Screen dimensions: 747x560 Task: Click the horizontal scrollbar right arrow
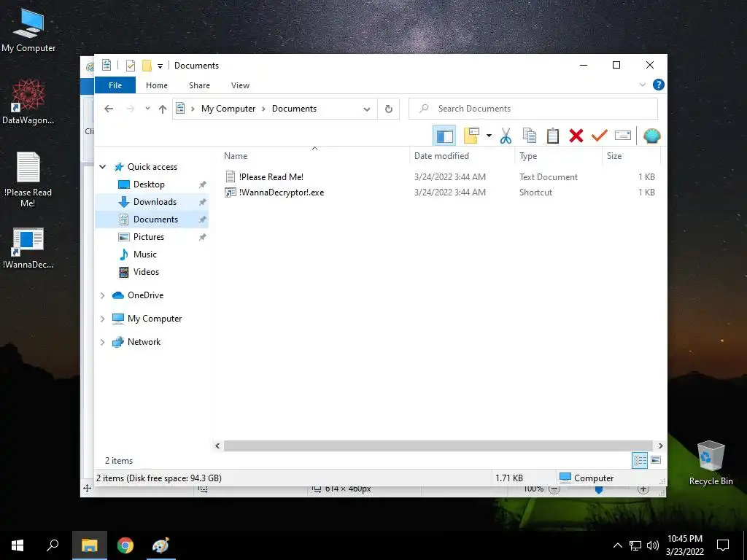(x=660, y=446)
